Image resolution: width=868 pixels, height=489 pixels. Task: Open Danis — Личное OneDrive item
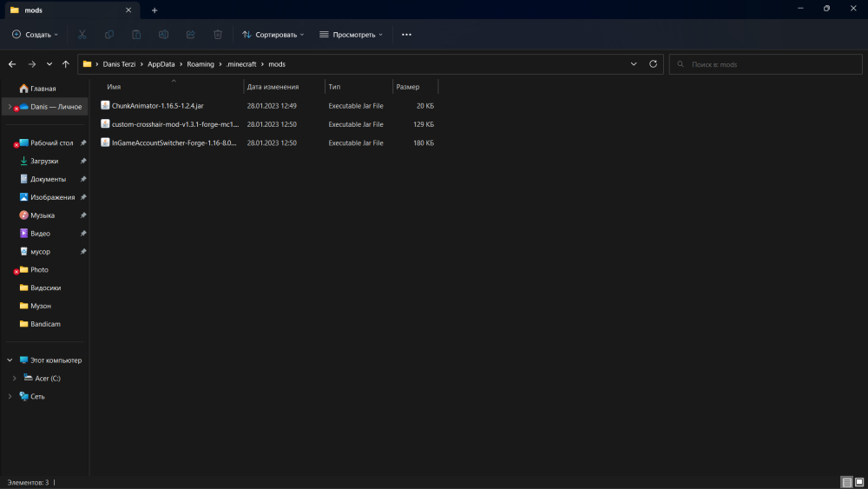coord(56,107)
